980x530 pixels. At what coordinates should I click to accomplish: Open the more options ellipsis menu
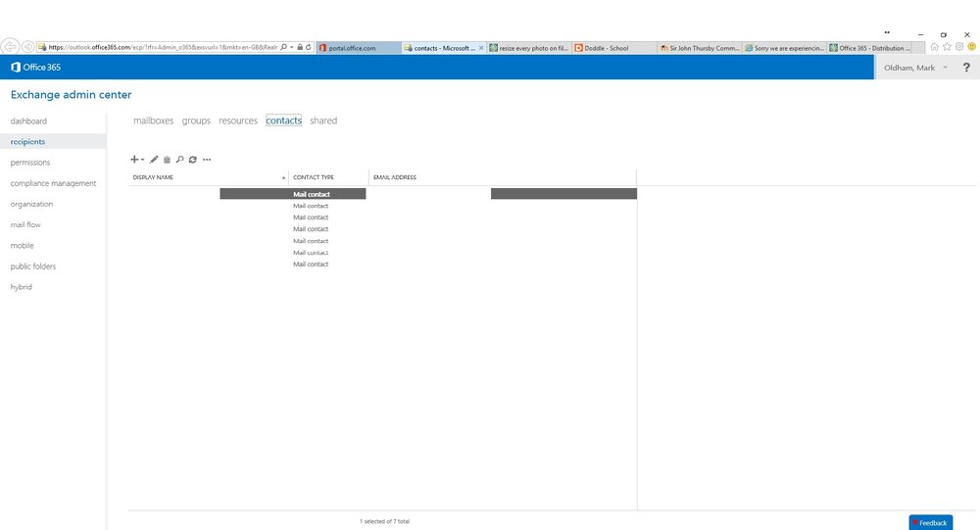pyautogui.click(x=207, y=160)
